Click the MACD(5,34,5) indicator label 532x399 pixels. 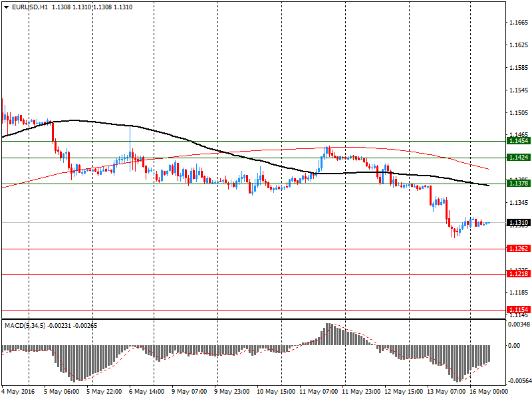tap(25, 326)
